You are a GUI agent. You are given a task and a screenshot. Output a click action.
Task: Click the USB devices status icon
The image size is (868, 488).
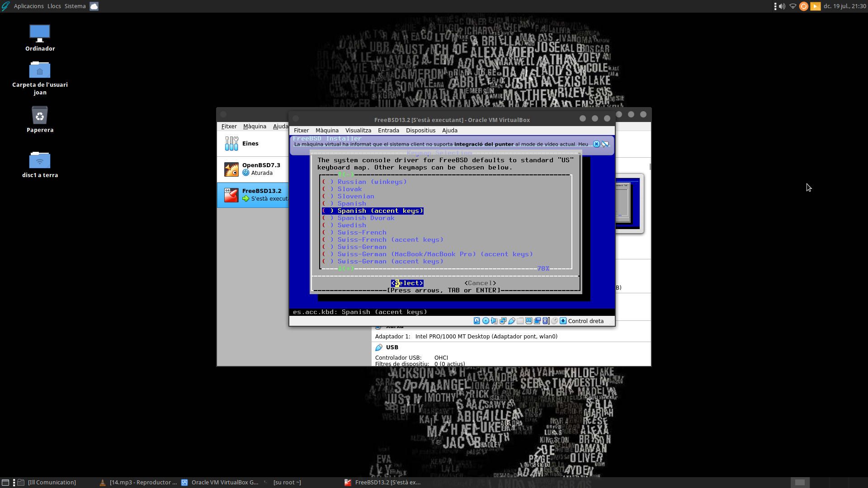click(511, 321)
